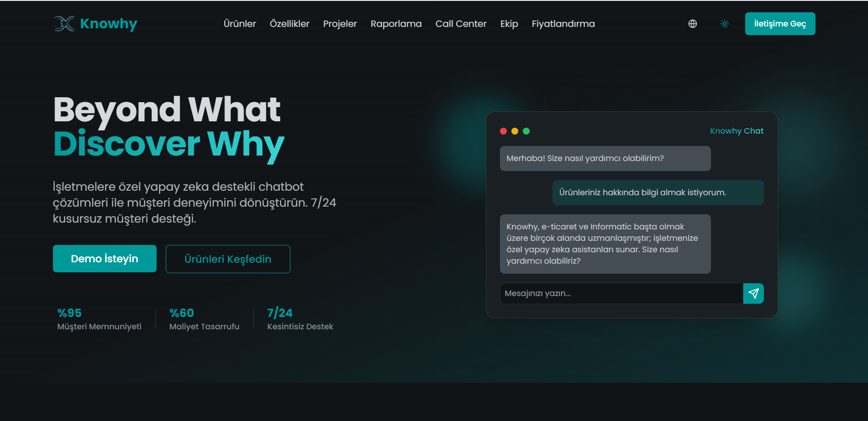
Task: Open the Ürünler menu item
Action: [x=239, y=24]
